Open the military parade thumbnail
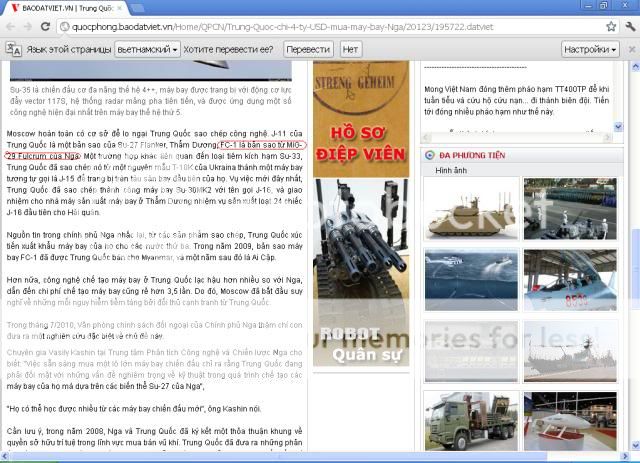 click(570, 209)
